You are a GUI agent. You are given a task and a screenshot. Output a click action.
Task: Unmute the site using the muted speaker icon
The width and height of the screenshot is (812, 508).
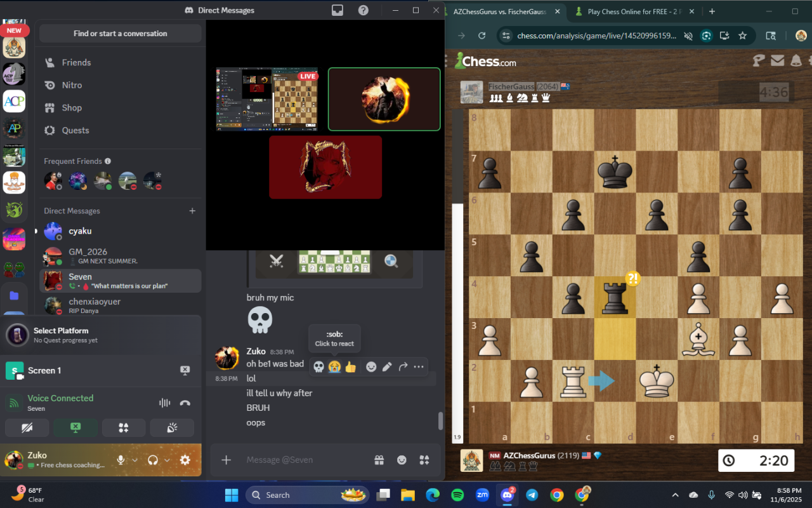point(688,36)
